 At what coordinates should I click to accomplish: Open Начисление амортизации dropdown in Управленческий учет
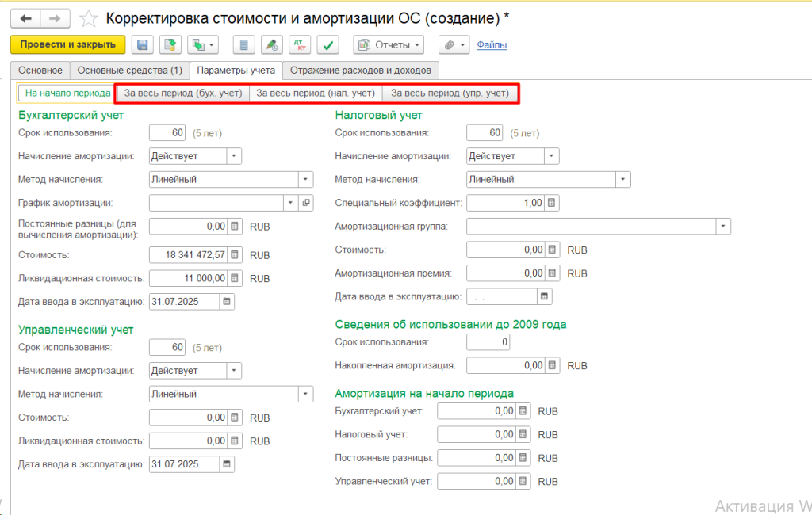[233, 371]
